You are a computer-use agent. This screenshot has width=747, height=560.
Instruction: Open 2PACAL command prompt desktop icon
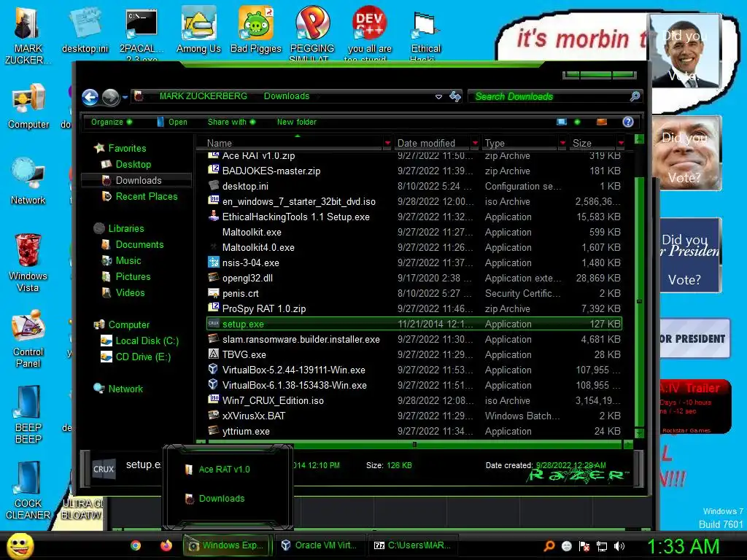[142, 34]
